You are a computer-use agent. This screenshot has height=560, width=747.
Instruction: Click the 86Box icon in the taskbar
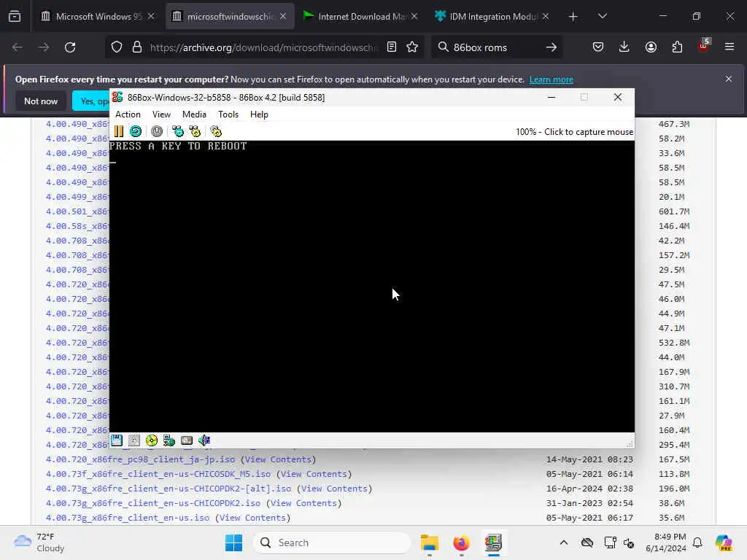click(494, 542)
